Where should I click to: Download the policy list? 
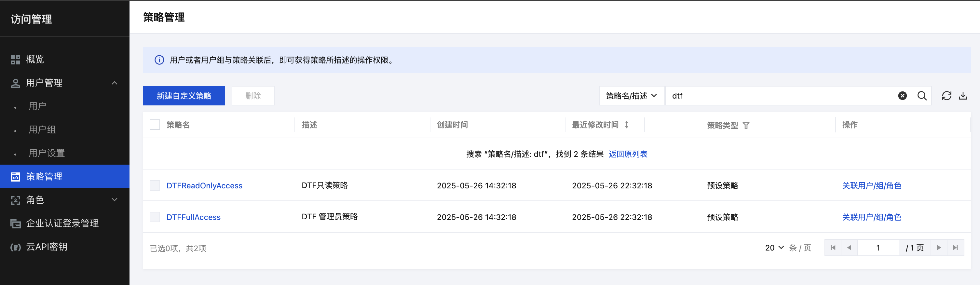(x=963, y=96)
